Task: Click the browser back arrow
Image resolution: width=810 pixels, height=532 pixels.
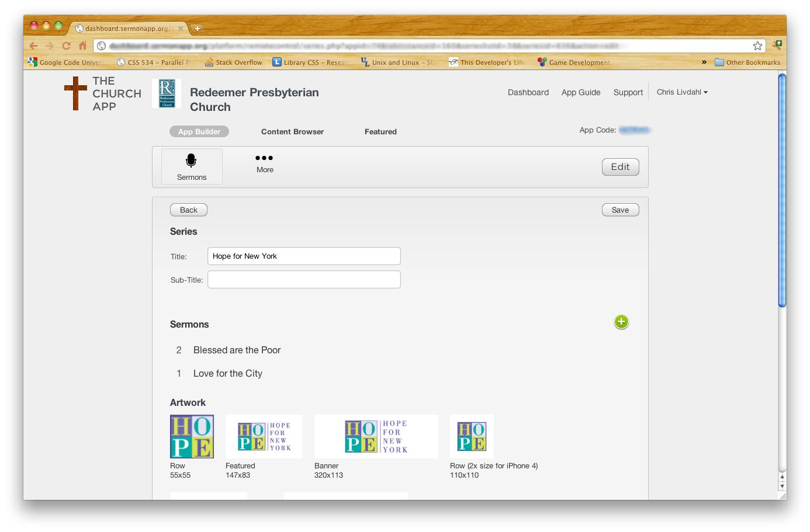Action: coord(33,46)
